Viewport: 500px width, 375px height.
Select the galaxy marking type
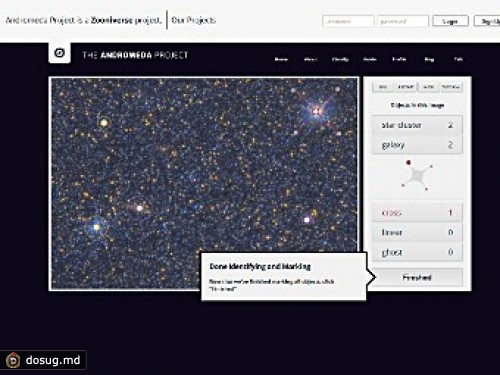click(x=417, y=145)
